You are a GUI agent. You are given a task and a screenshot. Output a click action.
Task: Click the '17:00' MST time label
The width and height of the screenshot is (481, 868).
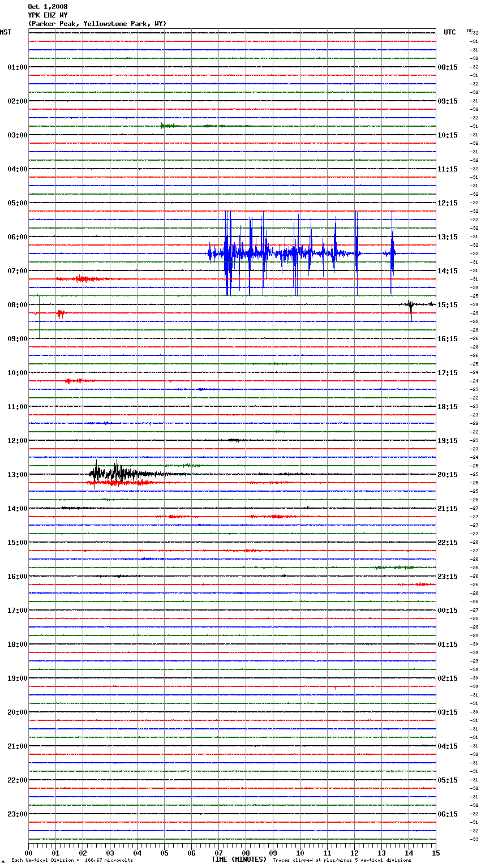18,611
